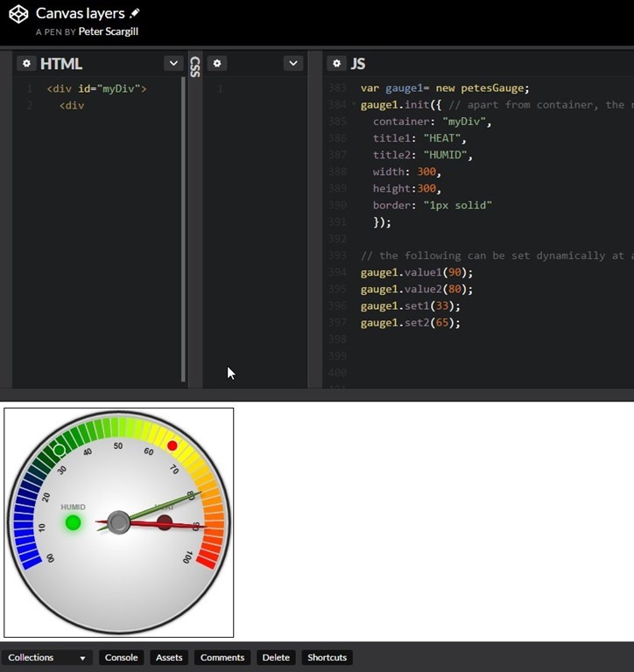Viewport: 634px width, 672px height.
Task: Show the Comments section
Action: click(222, 658)
